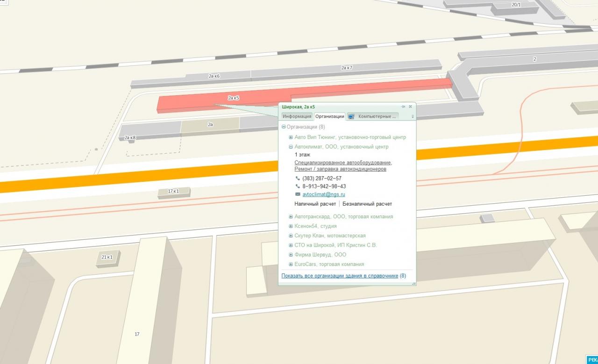This screenshot has width=598, height=364.
Task: Expand Авто Вип Тюнинг organization entry
Action: point(291,137)
